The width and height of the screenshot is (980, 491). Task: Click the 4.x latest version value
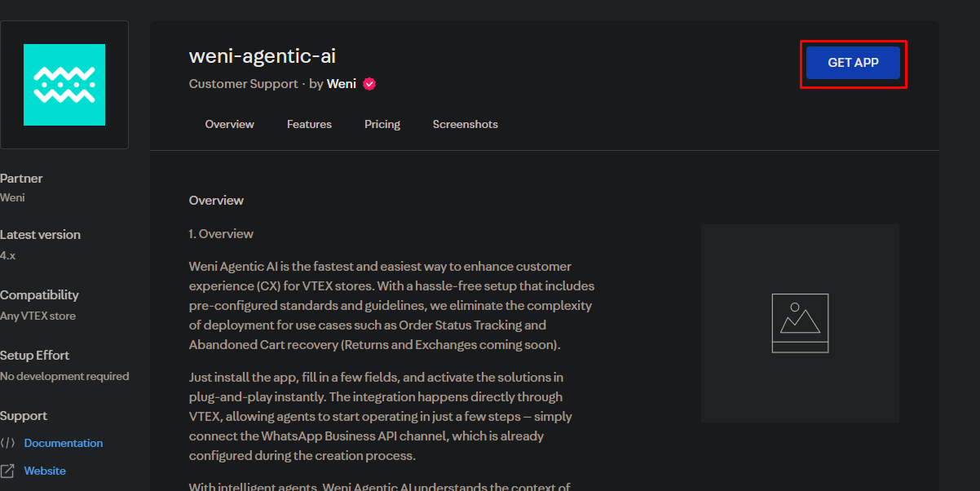[x=7, y=255]
